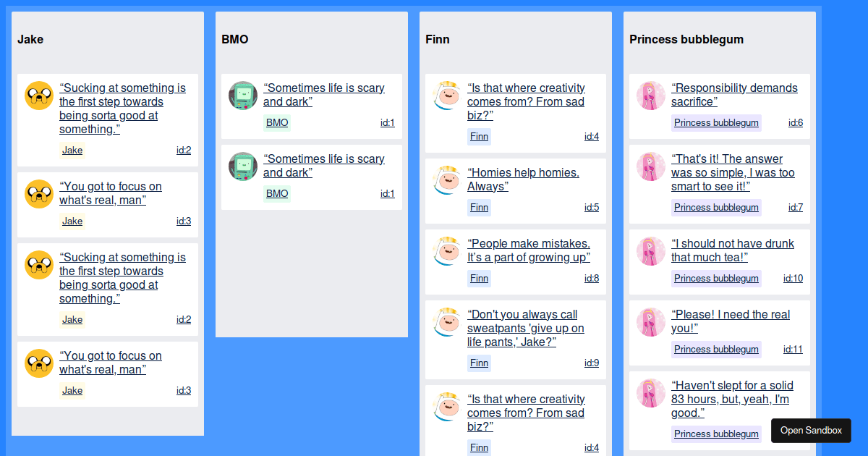Click the Open Sandbox button

(811, 430)
